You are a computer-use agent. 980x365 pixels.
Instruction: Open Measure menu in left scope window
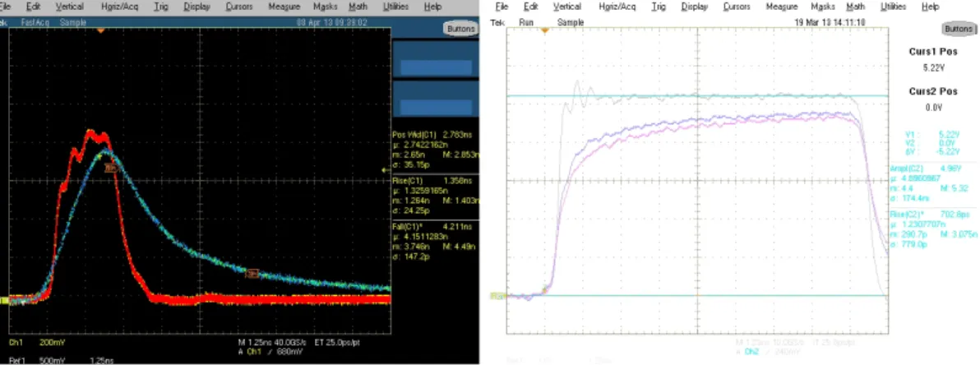point(284,7)
